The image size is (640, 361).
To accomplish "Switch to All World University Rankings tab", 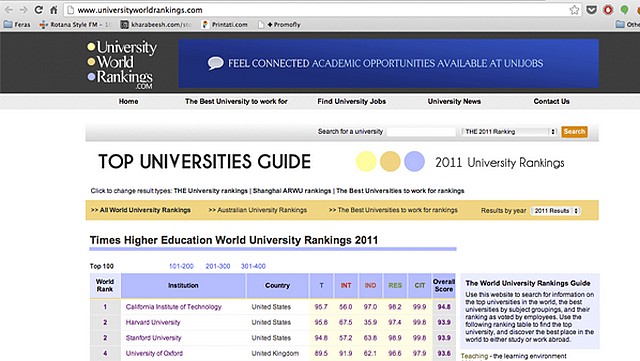I will [141, 210].
